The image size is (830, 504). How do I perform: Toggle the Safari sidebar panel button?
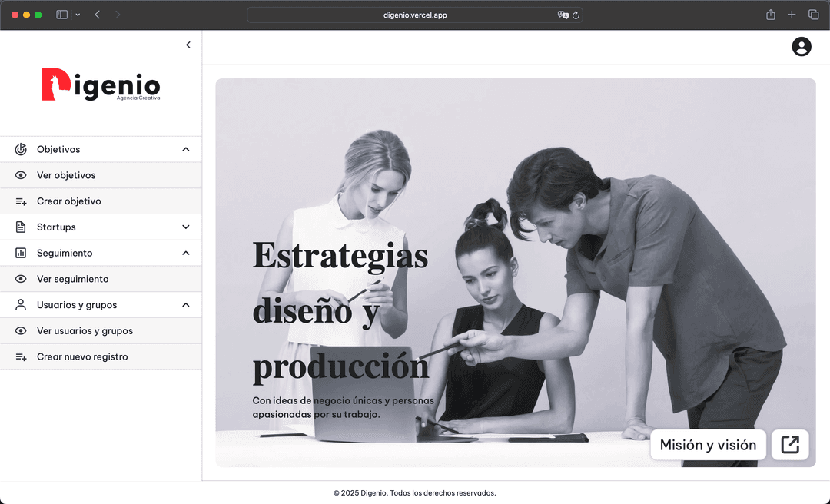pos(62,15)
